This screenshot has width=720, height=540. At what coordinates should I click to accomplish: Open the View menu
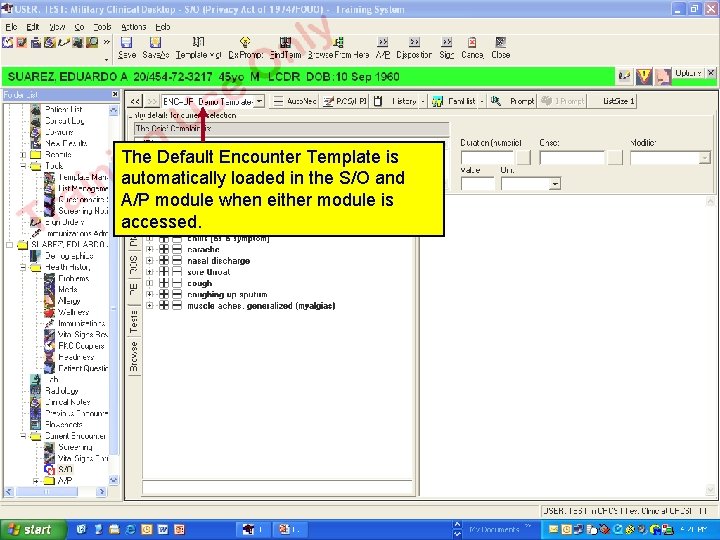pyautogui.click(x=57, y=27)
